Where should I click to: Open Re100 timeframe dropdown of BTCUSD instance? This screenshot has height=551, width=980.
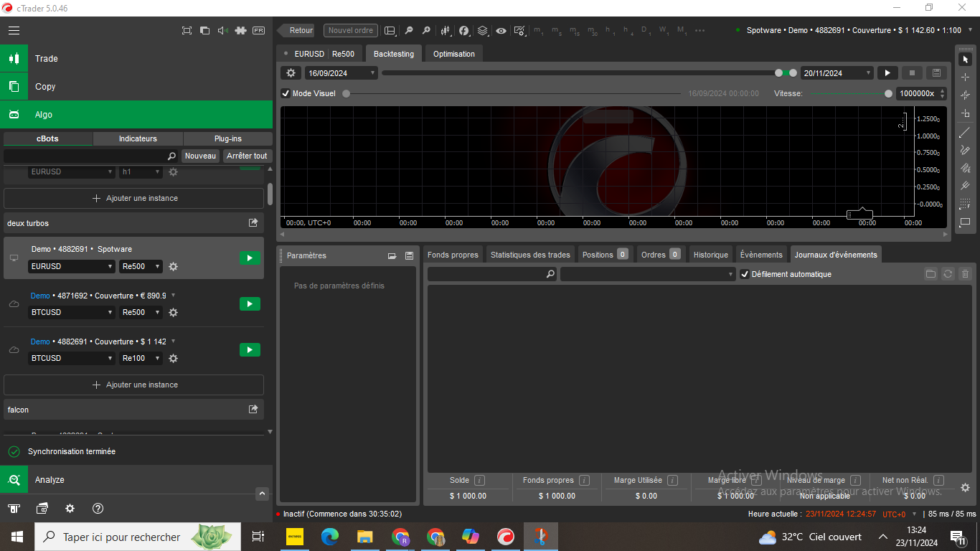click(141, 358)
